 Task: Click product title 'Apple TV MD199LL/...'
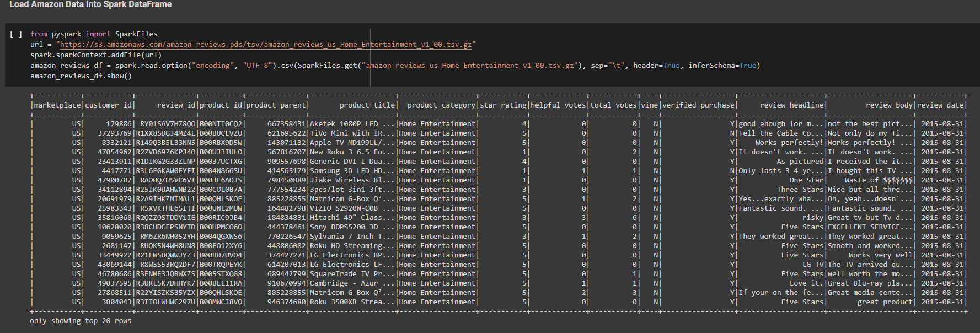coord(352,143)
